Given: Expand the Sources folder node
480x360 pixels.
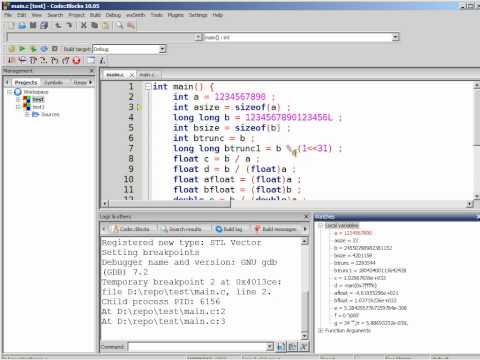Looking at the screenshot, I should [x=27, y=114].
